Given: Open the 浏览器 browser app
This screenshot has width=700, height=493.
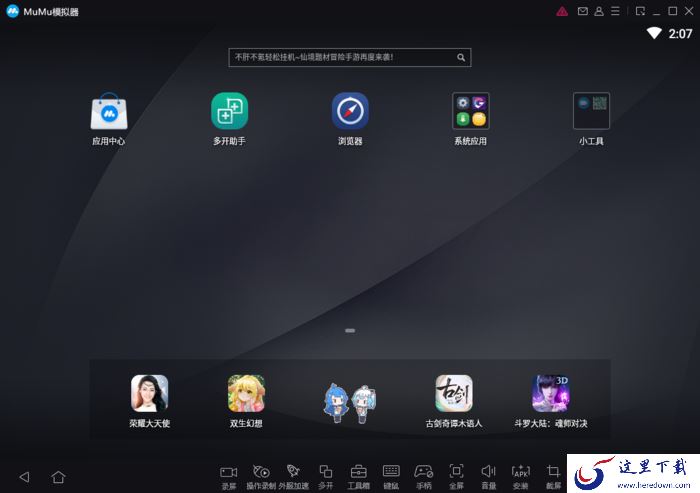Looking at the screenshot, I should click(350, 111).
